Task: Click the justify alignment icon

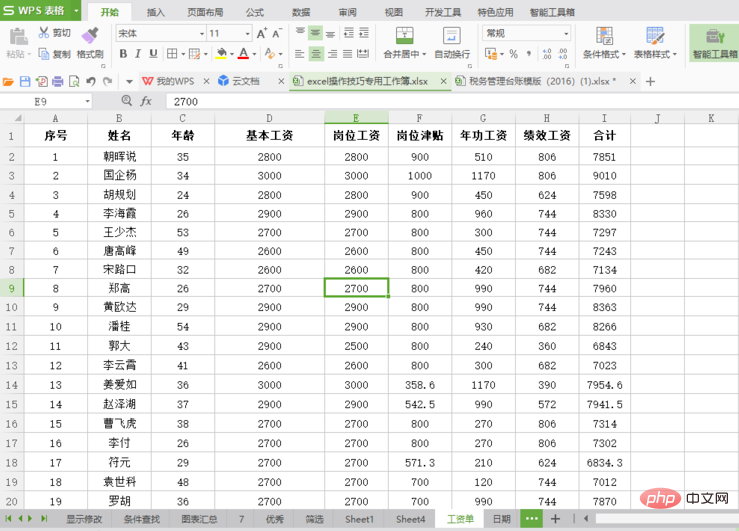Action: coord(347,54)
